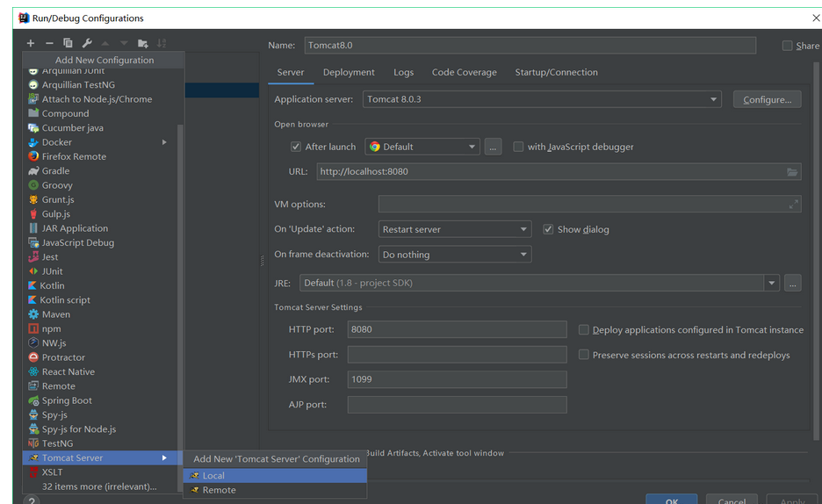Open the Startup/Connection tab
This screenshot has height=504, width=822.
click(x=556, y=72)
